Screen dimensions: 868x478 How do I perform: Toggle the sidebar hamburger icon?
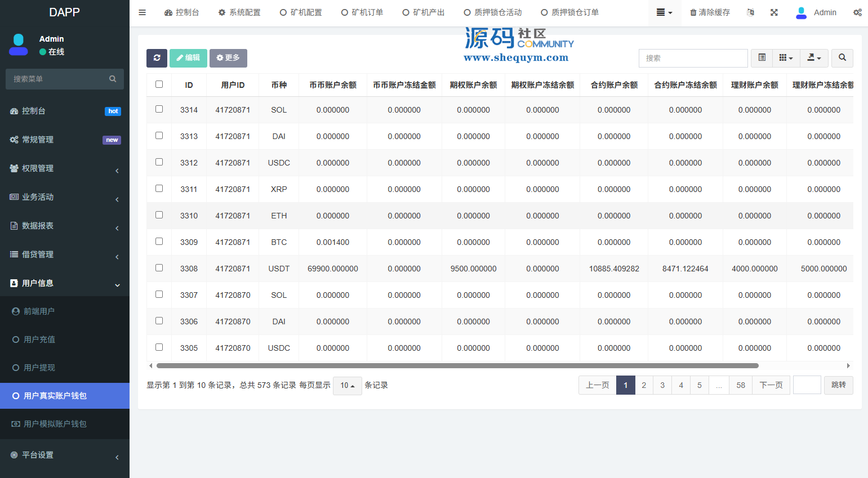click(x=143, y=12)
